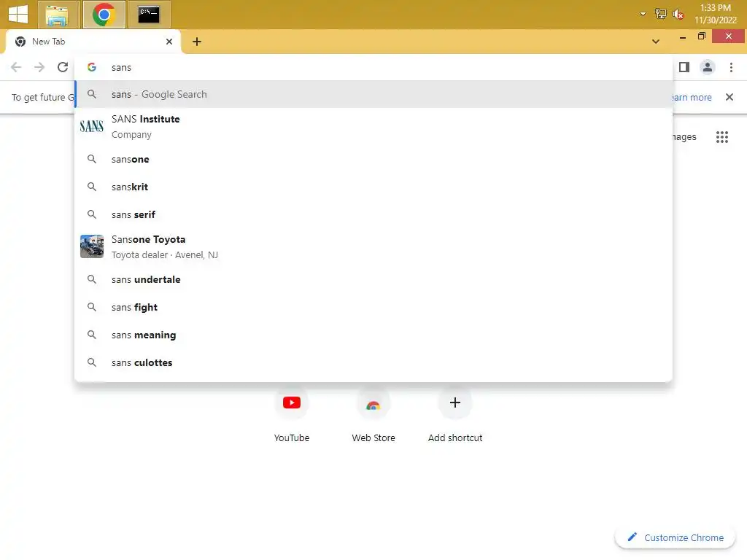Click the Sansone Toyota photo thumbnail
Image resolution: width=747 pixels, height=560 pixels.
click(92, 246)
